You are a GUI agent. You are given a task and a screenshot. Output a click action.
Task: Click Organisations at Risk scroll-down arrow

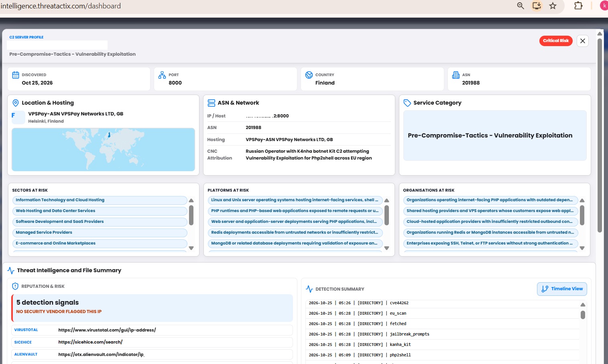tap(582, 248)
